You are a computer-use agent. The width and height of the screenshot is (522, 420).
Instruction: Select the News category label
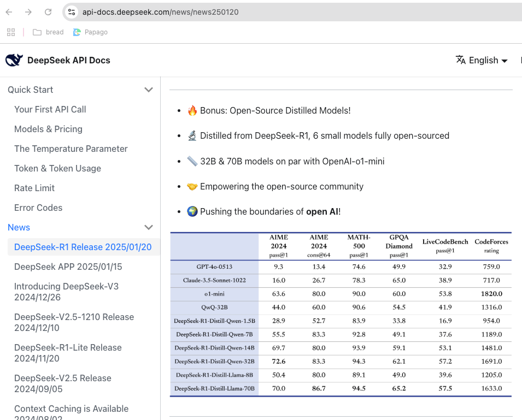(19, 227)
